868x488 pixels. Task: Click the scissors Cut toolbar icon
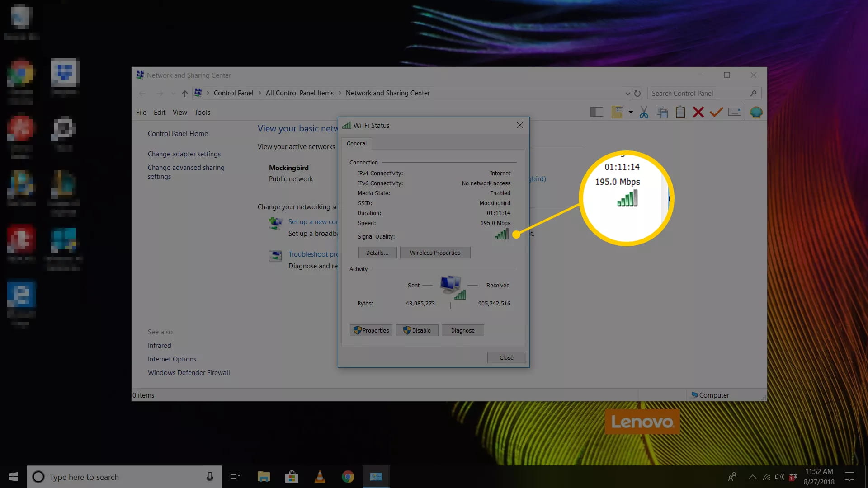[x=644, y=112]
